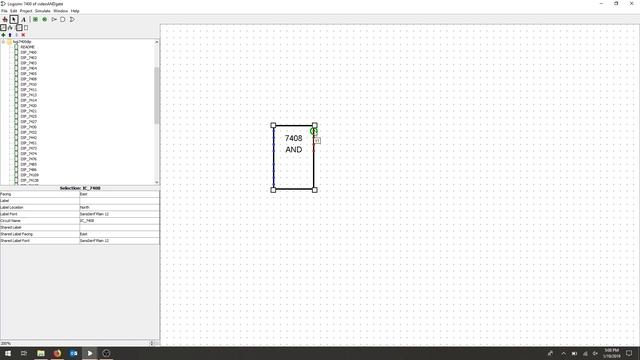Select DIP_7402 in the library tree
This screenshot has height=360, width=640.
click(x=29, y=58)
